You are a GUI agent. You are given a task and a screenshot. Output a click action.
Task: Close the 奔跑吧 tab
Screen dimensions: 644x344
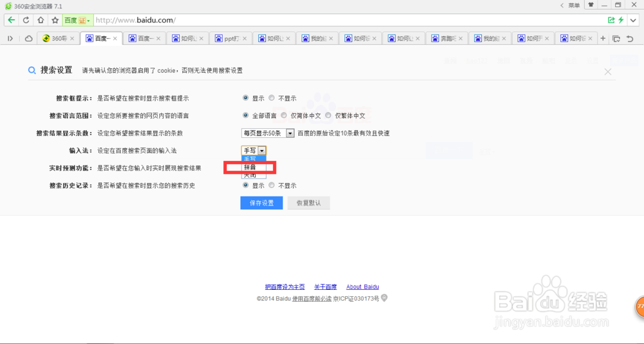(460, 39)
